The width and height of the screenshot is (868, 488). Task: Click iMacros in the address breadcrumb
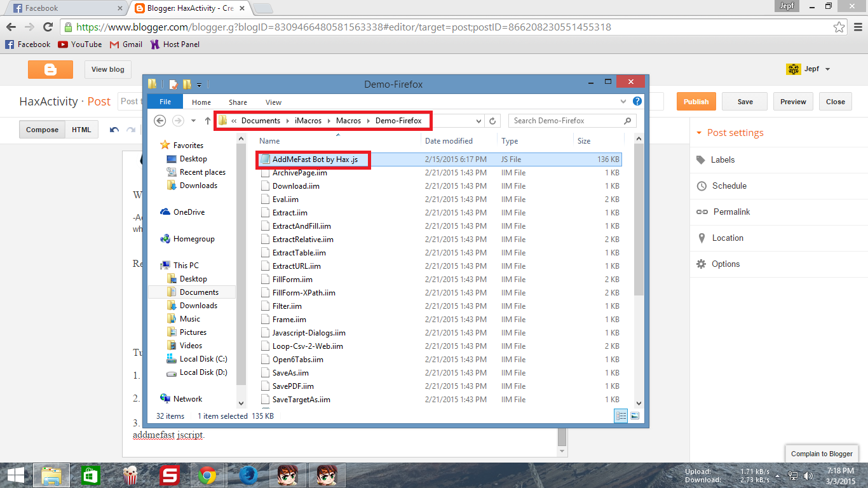(x=308, y=121)
